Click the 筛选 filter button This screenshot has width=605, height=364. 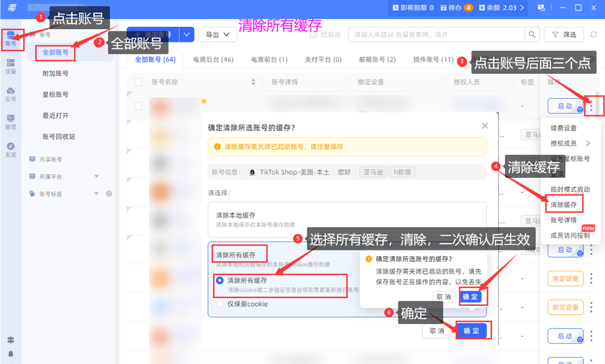click(x=564, y=35)
